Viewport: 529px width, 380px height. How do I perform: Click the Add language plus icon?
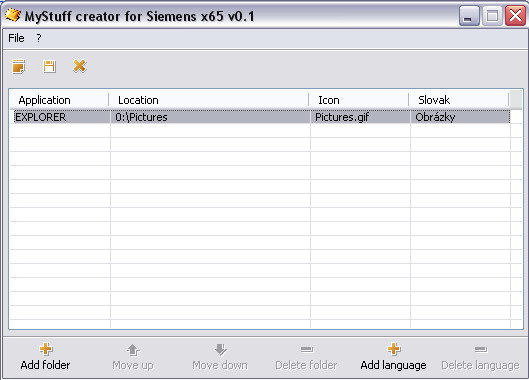393,349
